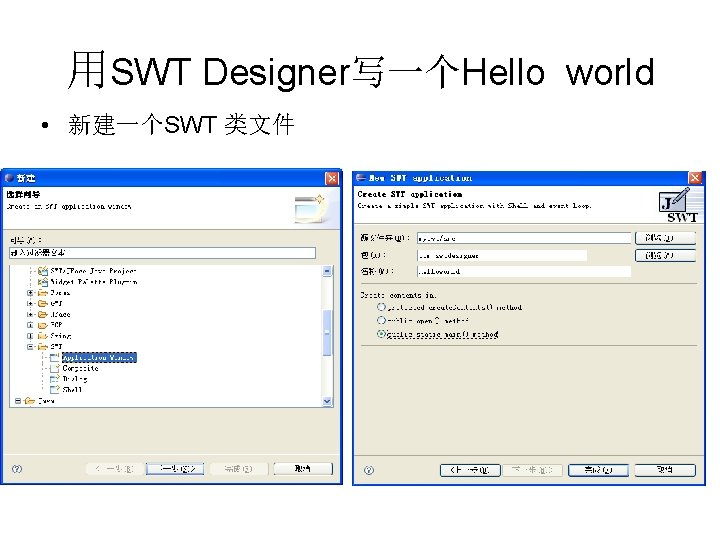This screenshot has height=540, width=720.
Task: Browse for the source folder
Action: pyautogui.click(x=665, y=237)
